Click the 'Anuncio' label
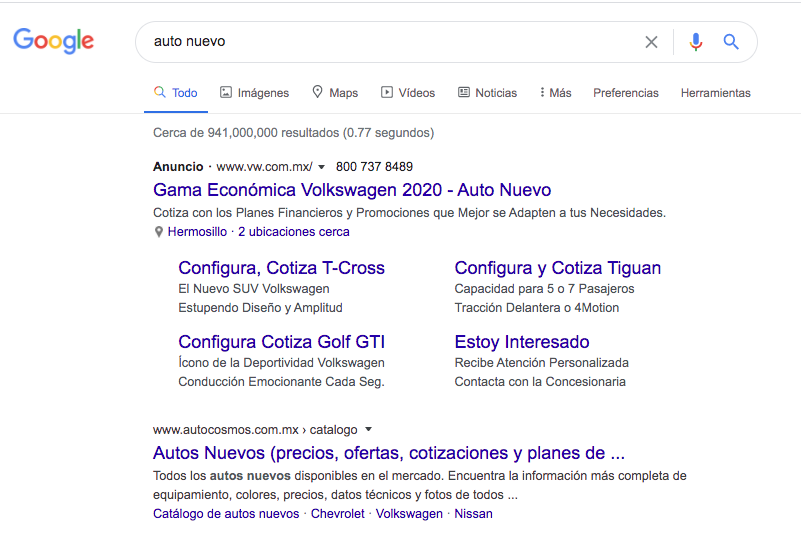 pyautogui.click(x=178, y=167)
